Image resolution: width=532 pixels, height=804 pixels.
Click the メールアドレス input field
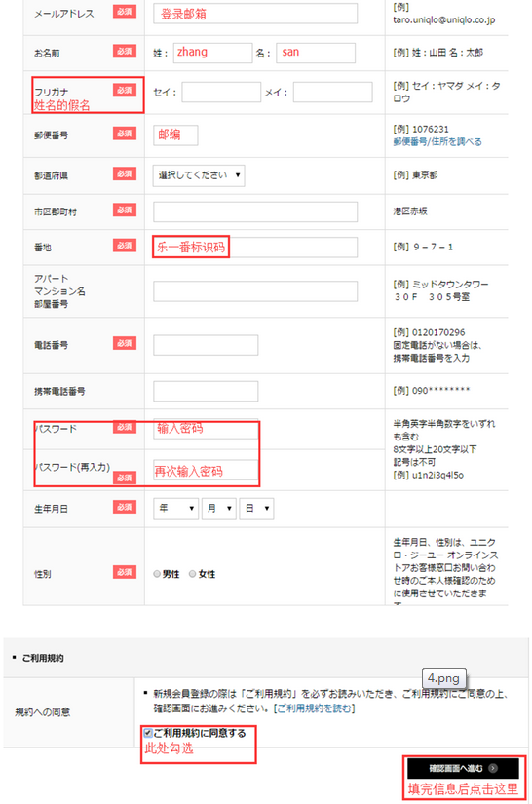click(x=255, y=14)
